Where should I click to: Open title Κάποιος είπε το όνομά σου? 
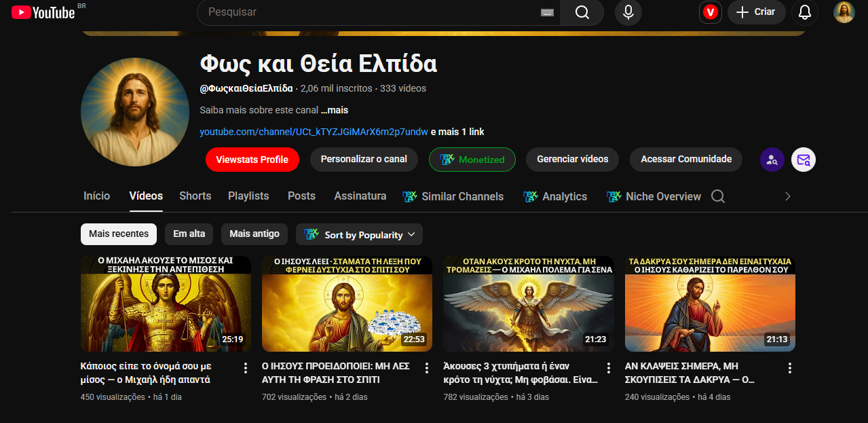[147, 373]
